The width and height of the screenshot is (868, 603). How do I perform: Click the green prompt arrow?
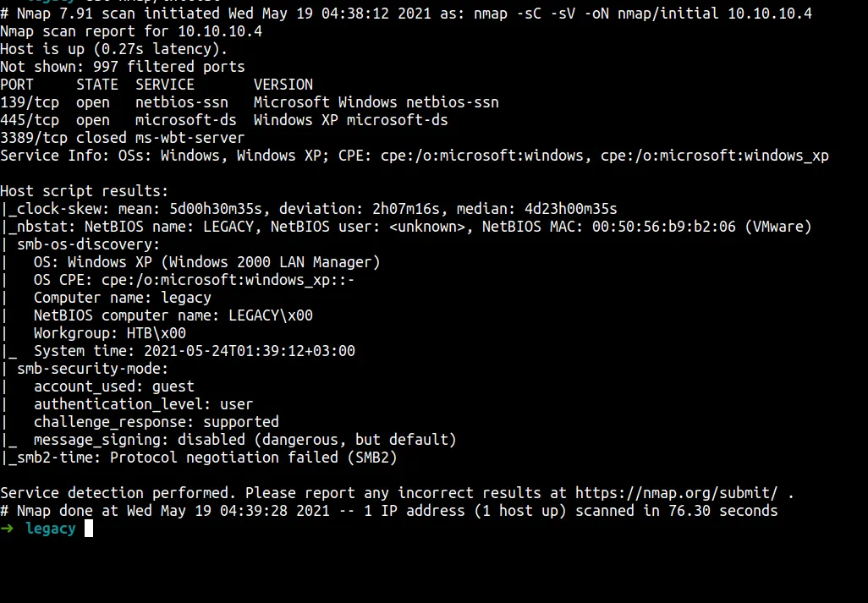click(x=8, y=529)
